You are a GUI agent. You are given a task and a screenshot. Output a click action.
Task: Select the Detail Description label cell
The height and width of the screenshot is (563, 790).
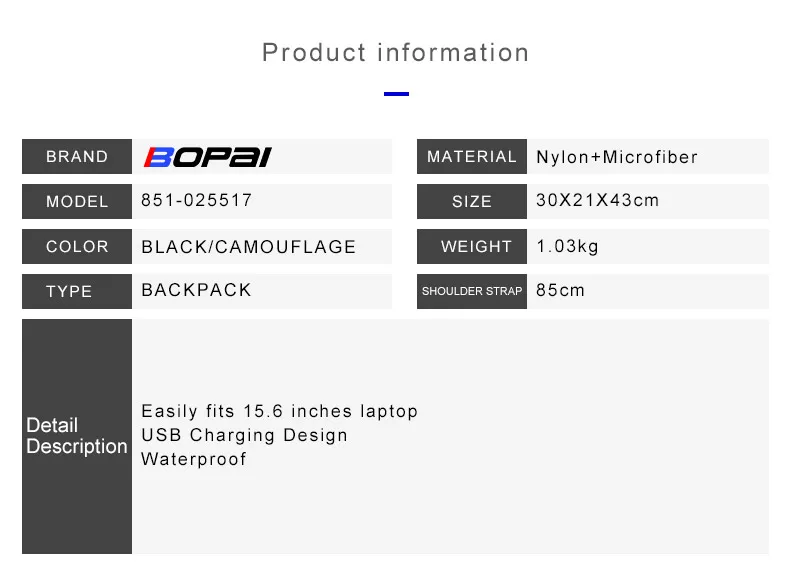point(77,436)
